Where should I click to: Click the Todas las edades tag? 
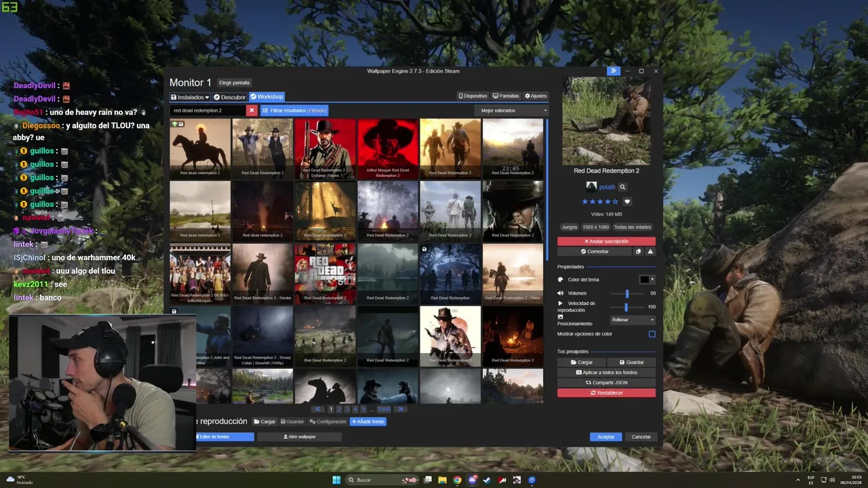(632, 227)
